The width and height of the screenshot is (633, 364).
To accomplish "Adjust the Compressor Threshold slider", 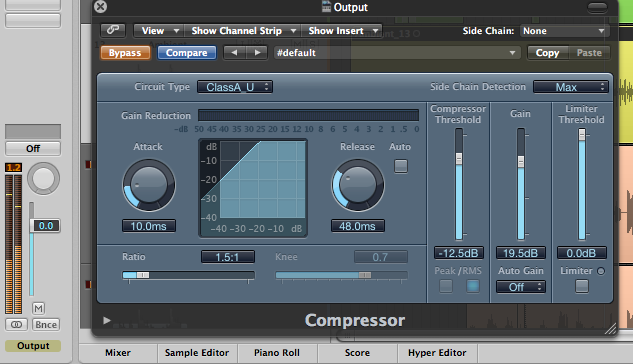I will (x=459, y=184).
